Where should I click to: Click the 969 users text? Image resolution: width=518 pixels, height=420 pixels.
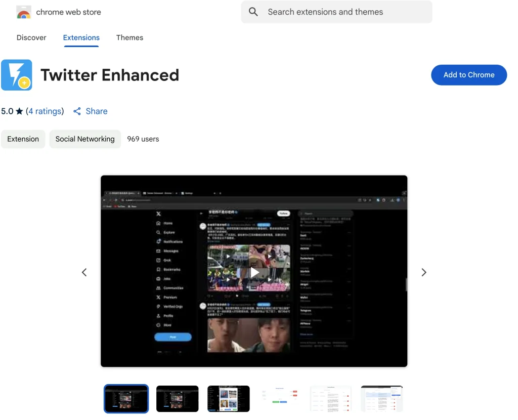[143, 139]
